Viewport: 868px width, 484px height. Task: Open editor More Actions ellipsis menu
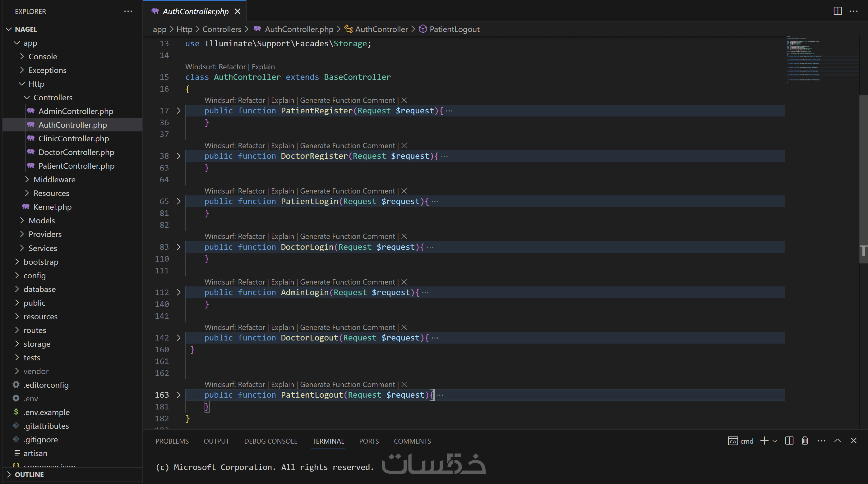[x=853, y=11]
